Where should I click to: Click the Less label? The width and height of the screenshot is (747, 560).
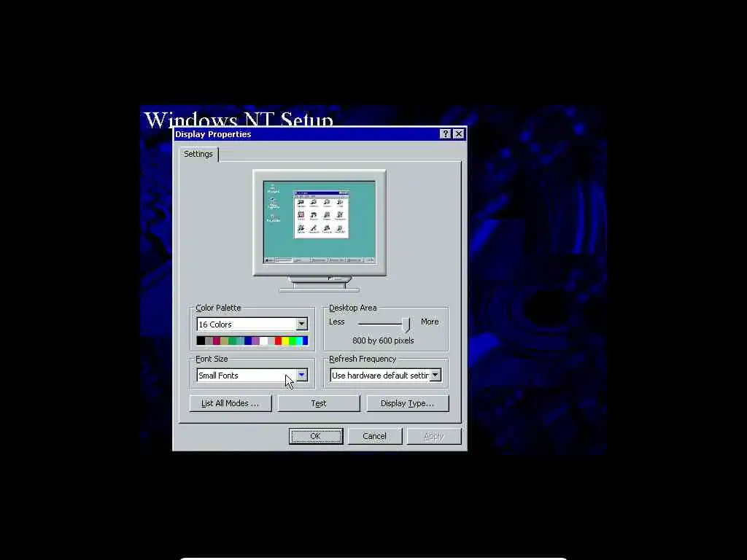(336, 322)
